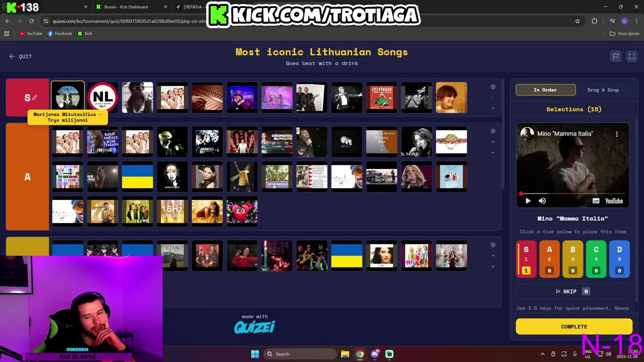
Task: Switch to In Order mode
Action: pos(545,90)
